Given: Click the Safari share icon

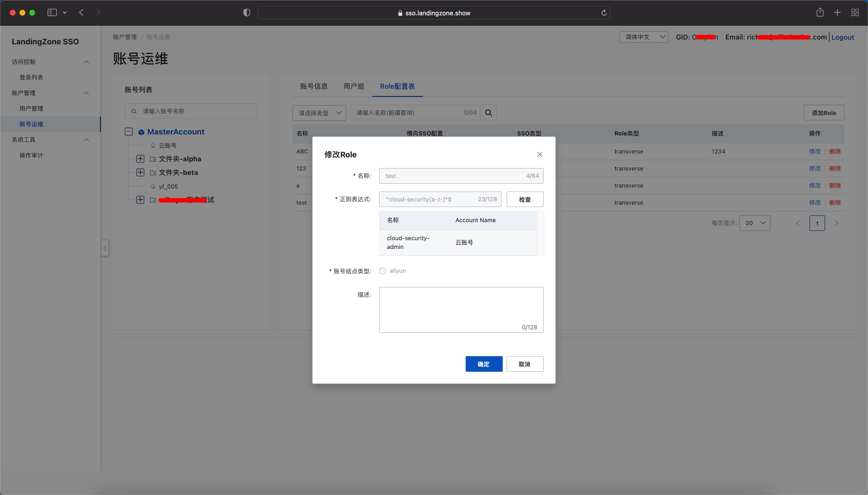Looking at the screenshot, I should tap(820, 13).
